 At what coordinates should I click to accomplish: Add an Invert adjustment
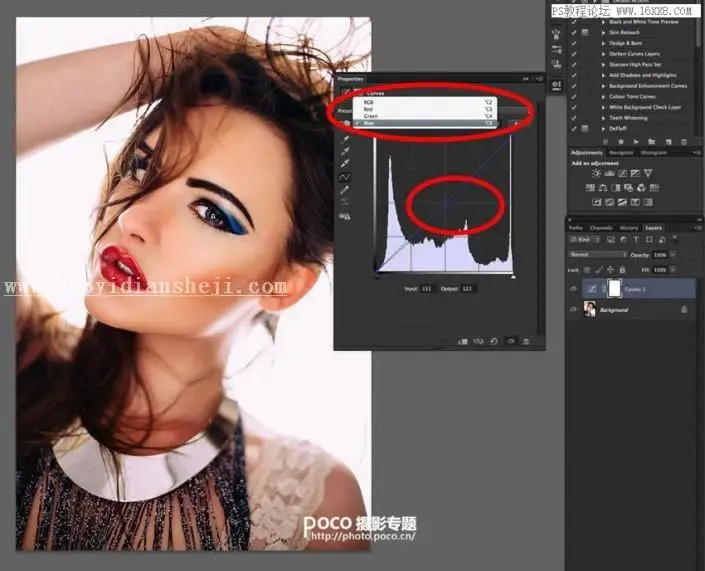coord(597,202)
